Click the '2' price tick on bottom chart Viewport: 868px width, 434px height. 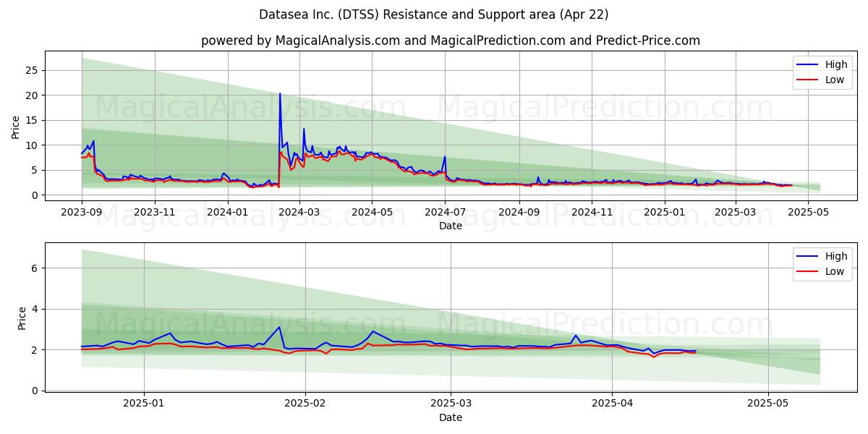tap(35, 350)
